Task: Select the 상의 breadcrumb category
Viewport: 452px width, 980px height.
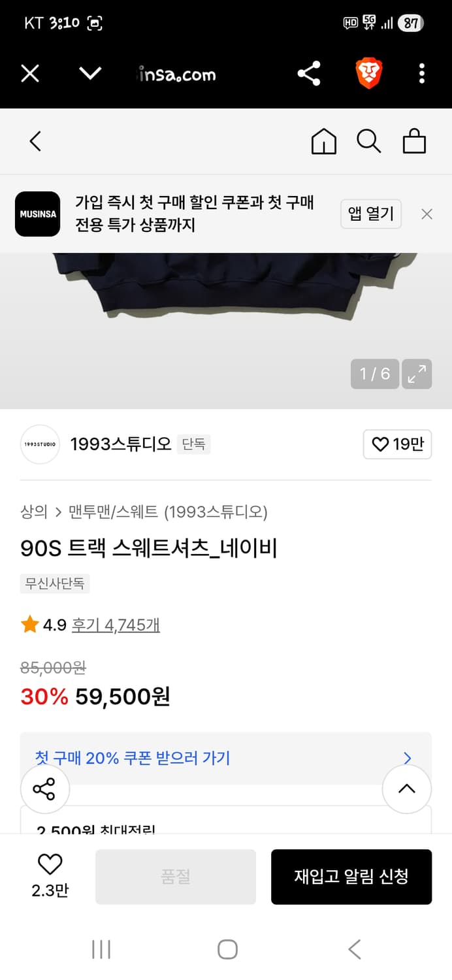Action: pyautogui.click(x=29, y=513)
